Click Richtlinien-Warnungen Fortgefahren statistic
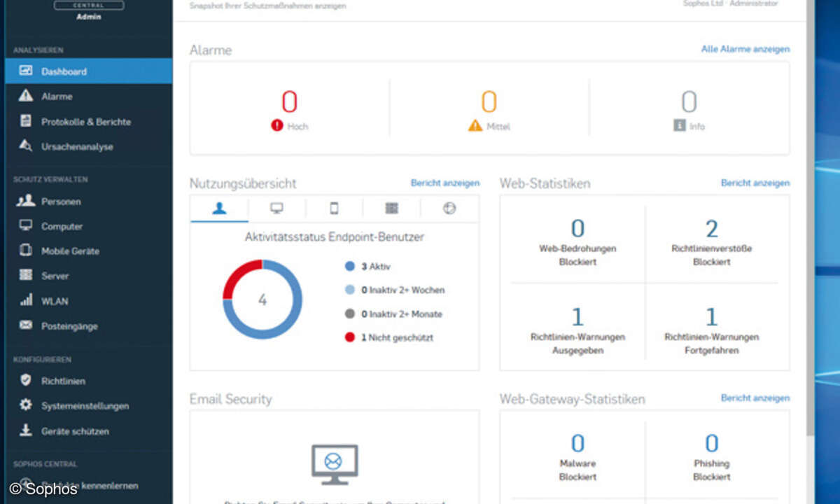 (711, 330)
